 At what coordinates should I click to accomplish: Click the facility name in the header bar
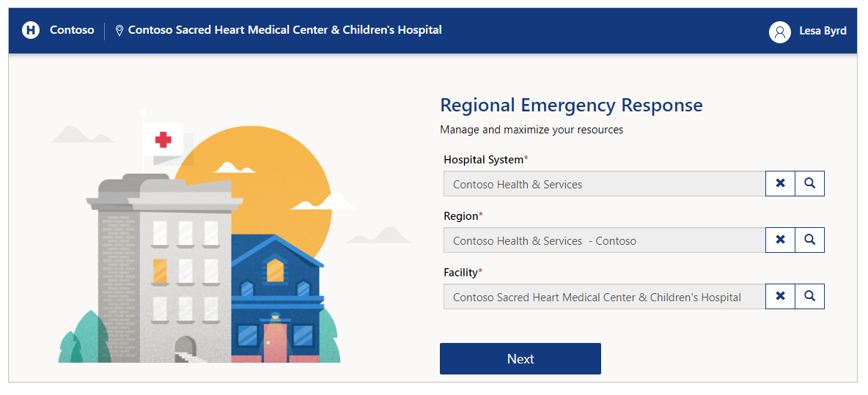point(285,30)
